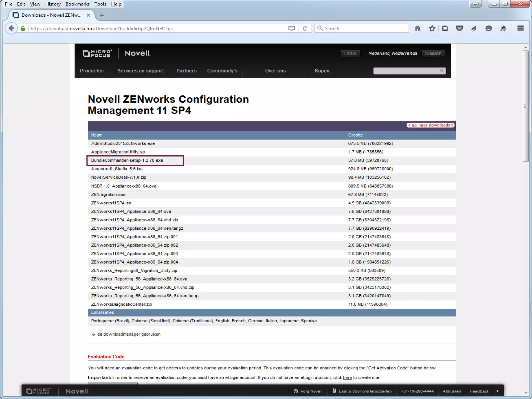Toggle Reader View icon in address bar
The image size is (532, 399).
pos(291,28)
